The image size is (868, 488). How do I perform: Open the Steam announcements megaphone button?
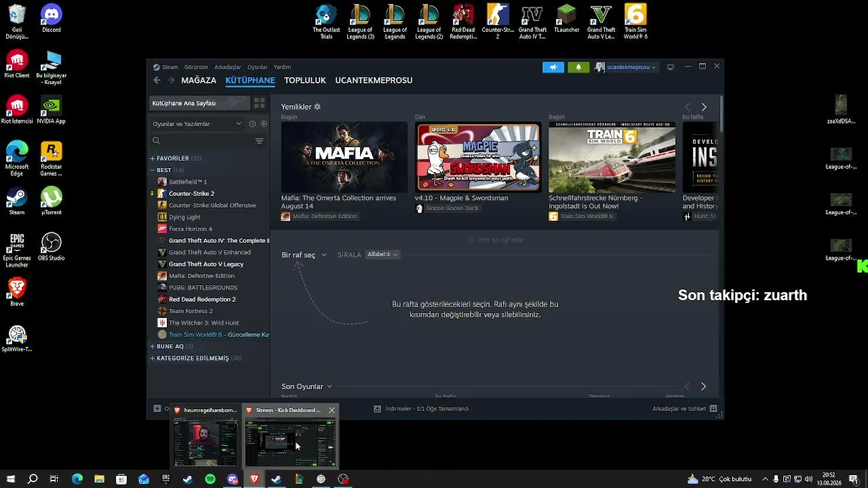[x=553, y=67]
